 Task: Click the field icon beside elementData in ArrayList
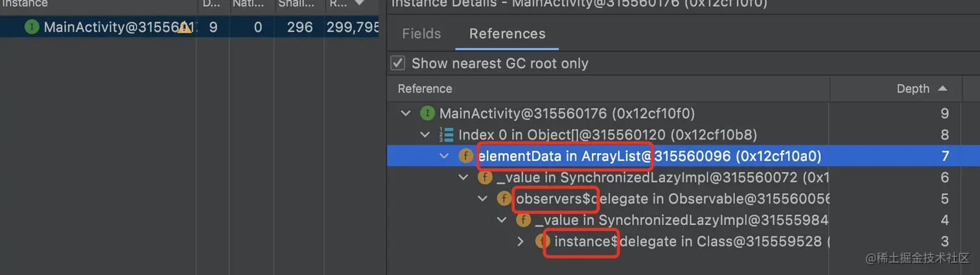coord(465,156)
